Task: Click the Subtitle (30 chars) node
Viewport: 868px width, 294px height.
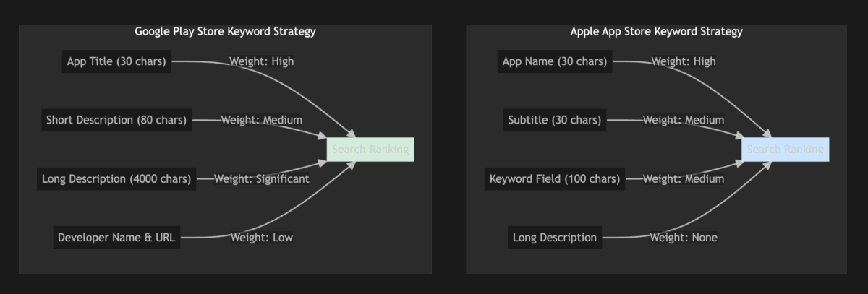Action: click(x=555, y=120)
